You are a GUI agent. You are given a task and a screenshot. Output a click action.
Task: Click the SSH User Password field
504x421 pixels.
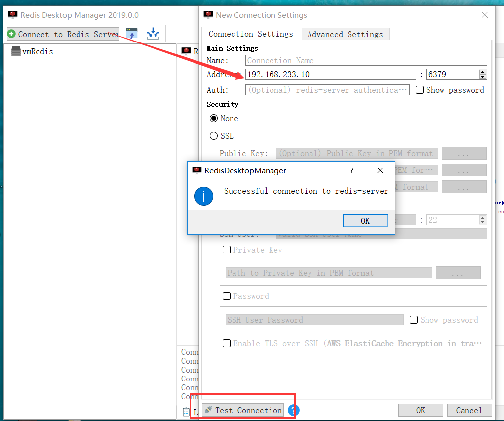pos(314,320)
